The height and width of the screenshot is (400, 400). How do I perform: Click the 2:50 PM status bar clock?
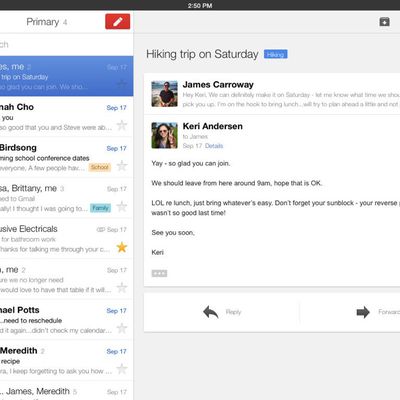tap(200, 5)
